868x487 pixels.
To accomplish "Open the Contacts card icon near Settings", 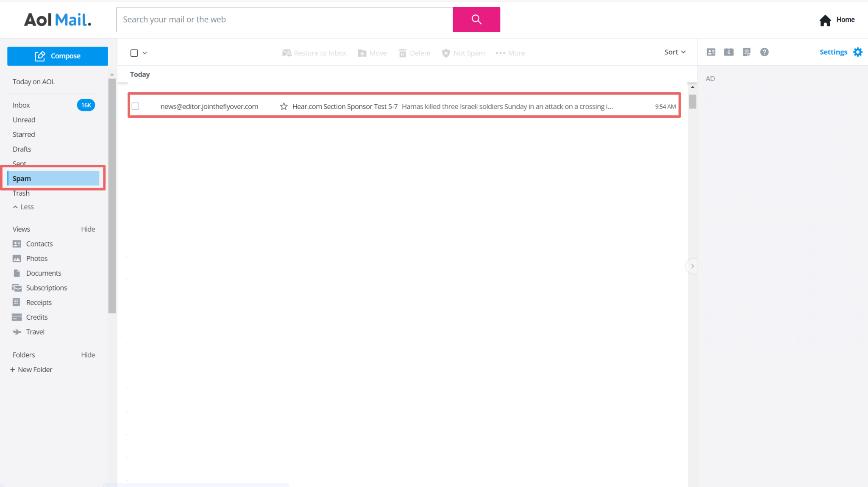I will tap(711, 52).
